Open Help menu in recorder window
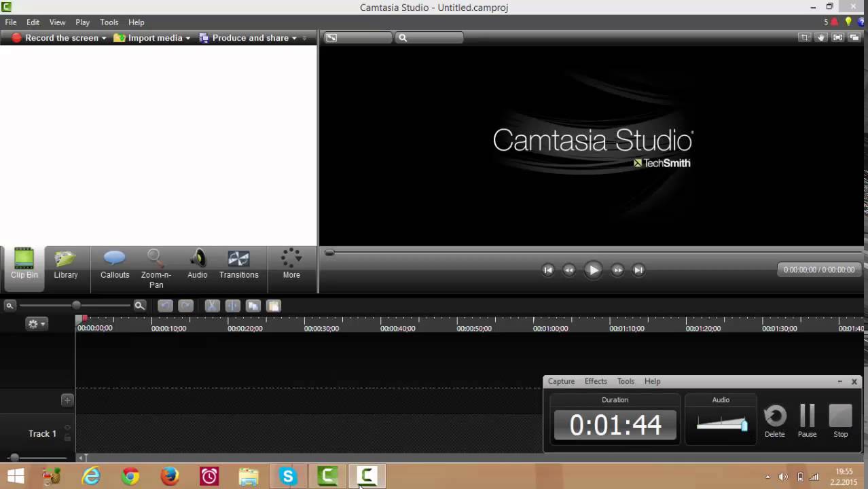This screenshot has width=868, height=489. [652, 381]
